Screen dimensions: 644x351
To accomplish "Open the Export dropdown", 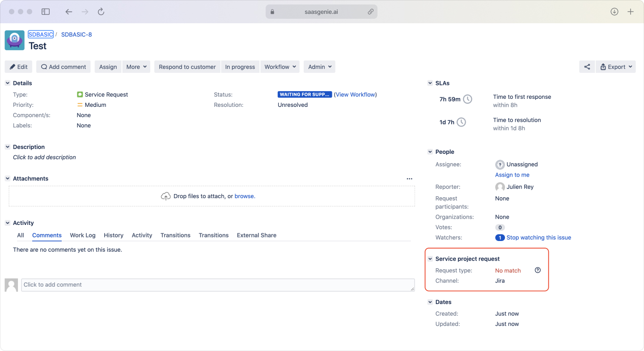I will [616, 66].
